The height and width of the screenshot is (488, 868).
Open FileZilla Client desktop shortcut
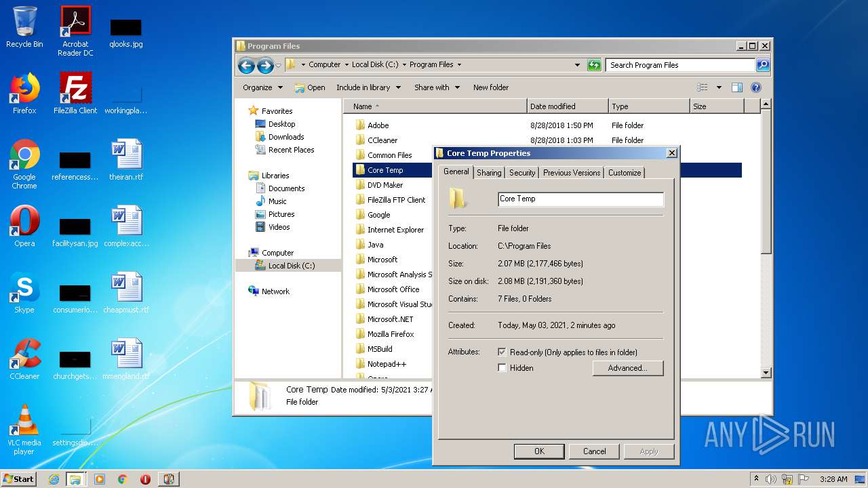tap(75, 94)
